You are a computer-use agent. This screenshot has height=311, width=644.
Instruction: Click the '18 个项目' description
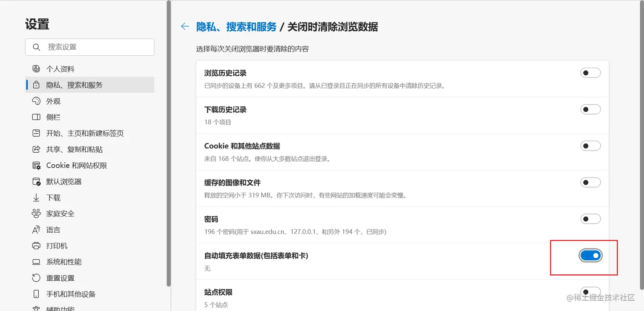218,122
